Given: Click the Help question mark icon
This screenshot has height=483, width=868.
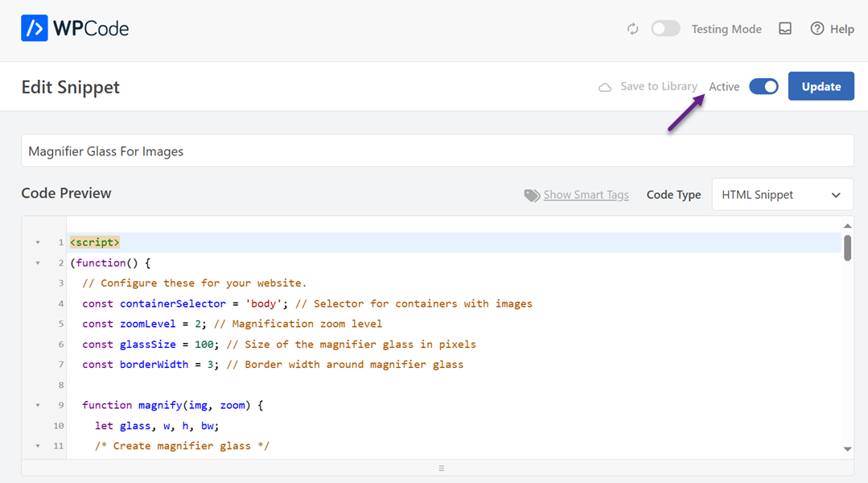Looking at the screenshot, I should click(817, 29).
